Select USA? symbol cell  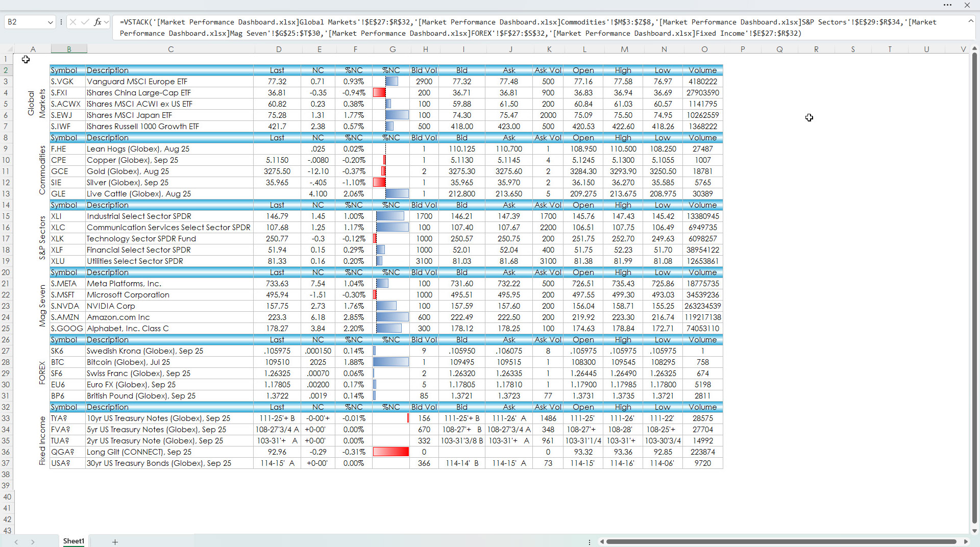tap(67, 463)
